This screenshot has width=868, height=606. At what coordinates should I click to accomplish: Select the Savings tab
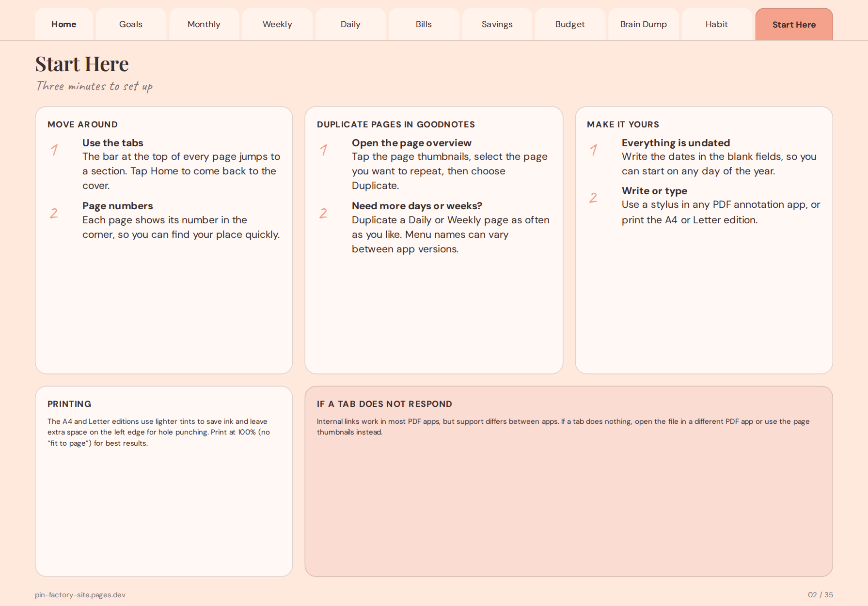[497, 24]
